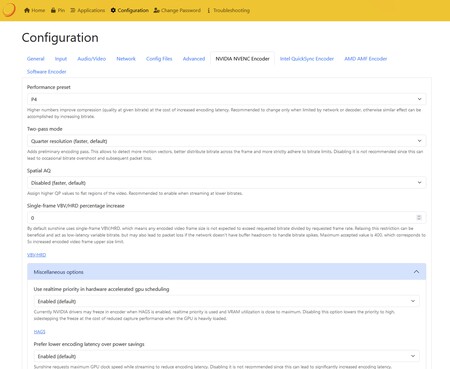Screen dimensions: 450x369
Task: Open the realtime priority gpu scheduling dropdown
Action: point(226,301)
